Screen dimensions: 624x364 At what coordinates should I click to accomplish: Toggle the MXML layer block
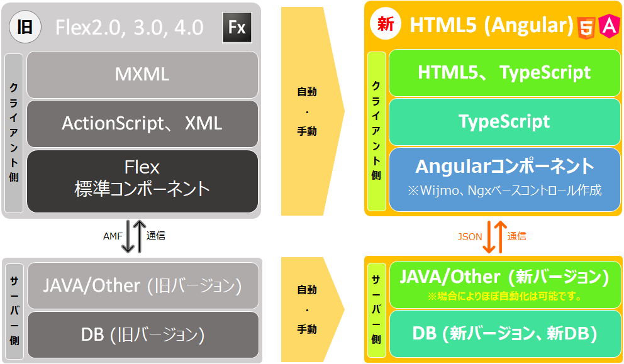[x=142, y=74]
